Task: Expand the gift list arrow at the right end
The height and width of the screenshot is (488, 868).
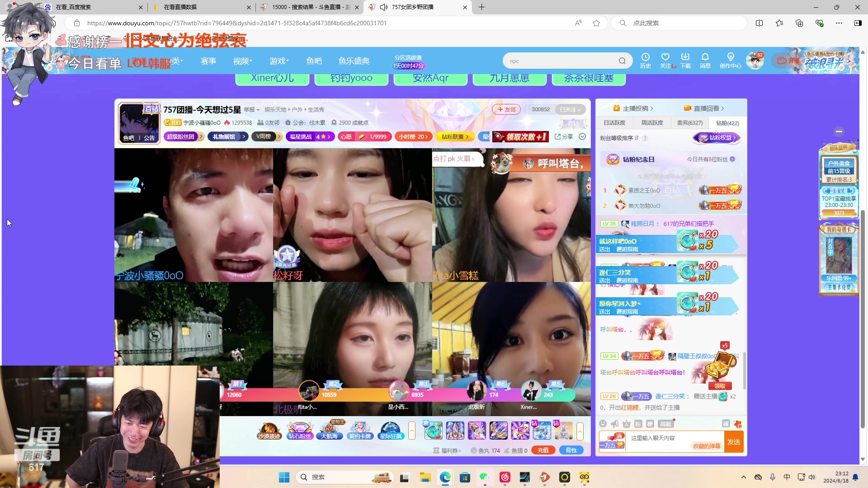Action: [580, 431]
